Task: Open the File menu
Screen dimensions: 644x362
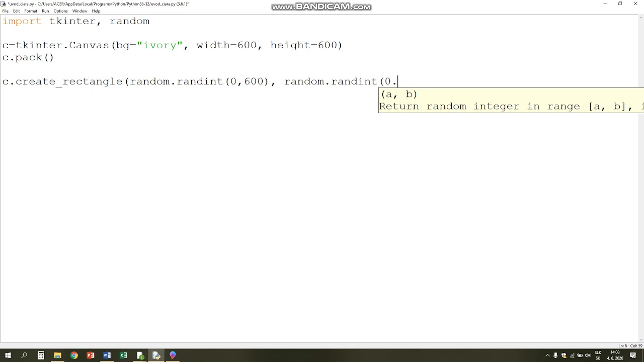Action: 5,11
